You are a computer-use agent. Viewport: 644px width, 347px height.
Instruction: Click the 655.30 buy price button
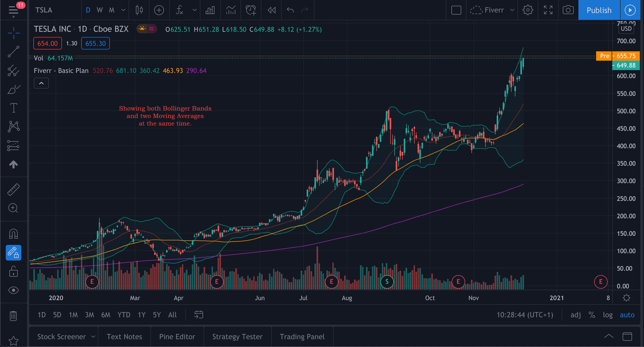pyautogui.click(x=96, y=43)
